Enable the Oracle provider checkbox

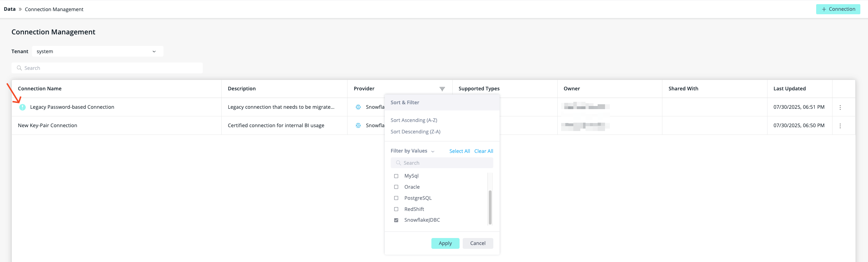click(x=396, y=187)
